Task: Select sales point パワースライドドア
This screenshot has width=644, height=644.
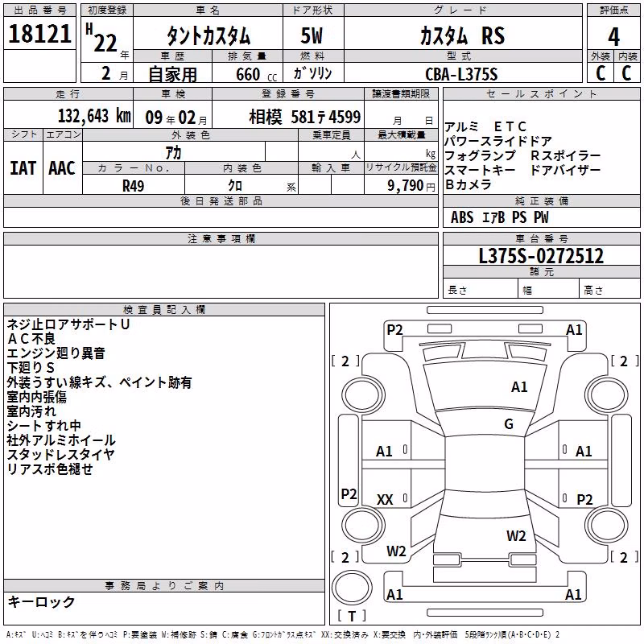Action: pyautogui.click(x=497, y=142)
